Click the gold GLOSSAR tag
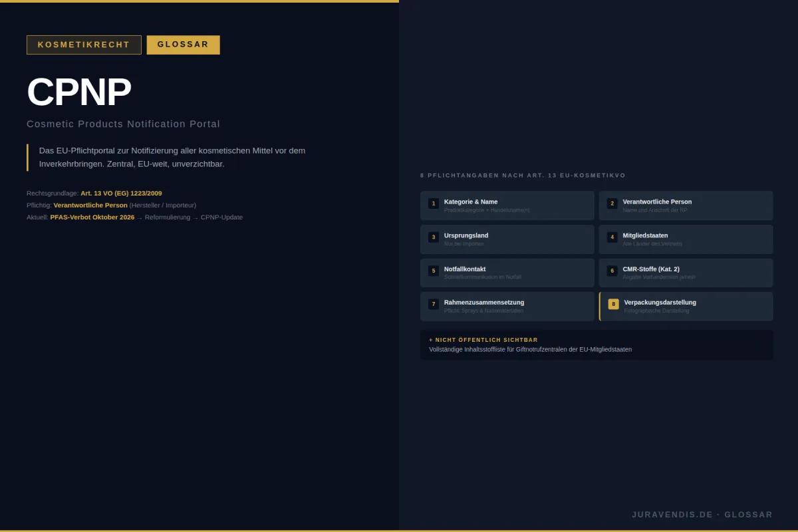The width and height of the screenshot is (798, 532). [x=183, y=45]
